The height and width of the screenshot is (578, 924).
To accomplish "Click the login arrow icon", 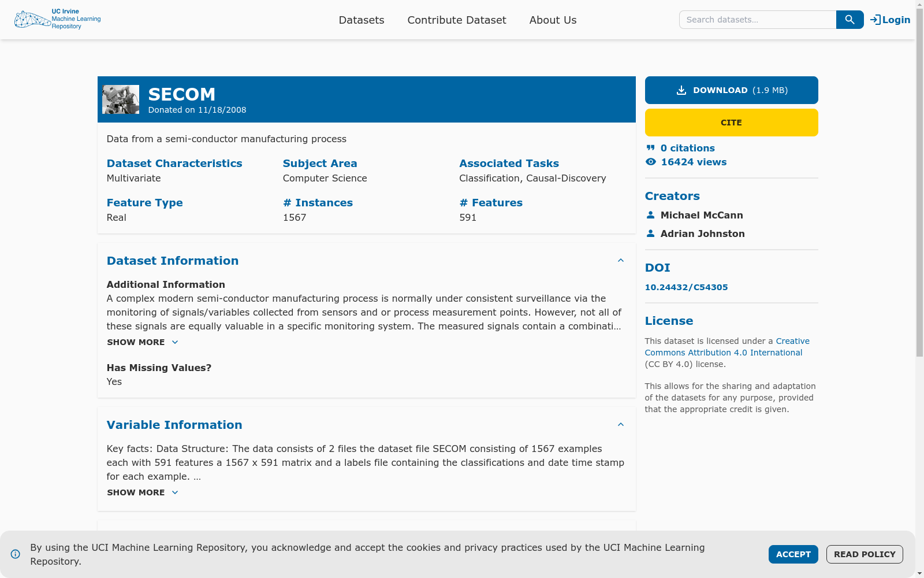I will click(875, 20).
